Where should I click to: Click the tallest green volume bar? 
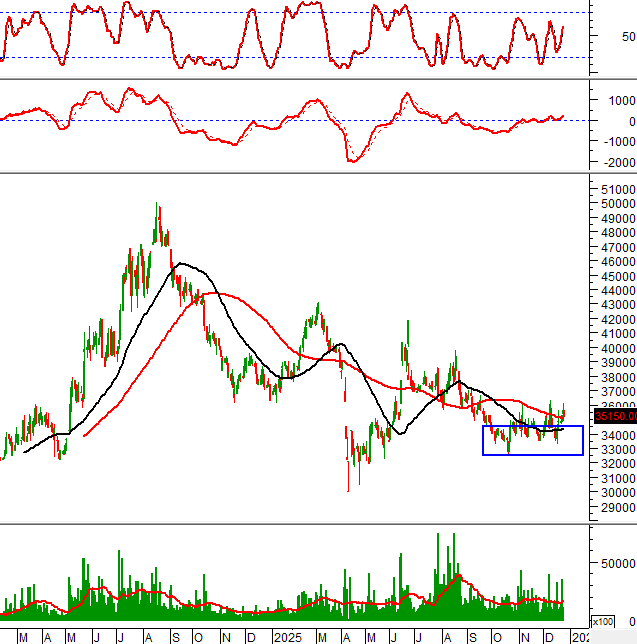coord(438,535)
